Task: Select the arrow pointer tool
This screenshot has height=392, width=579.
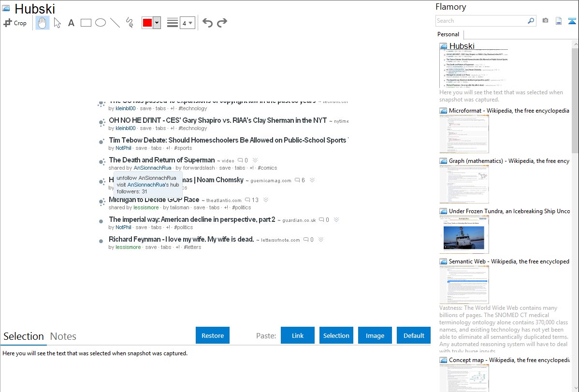Action: coord(57,23)
